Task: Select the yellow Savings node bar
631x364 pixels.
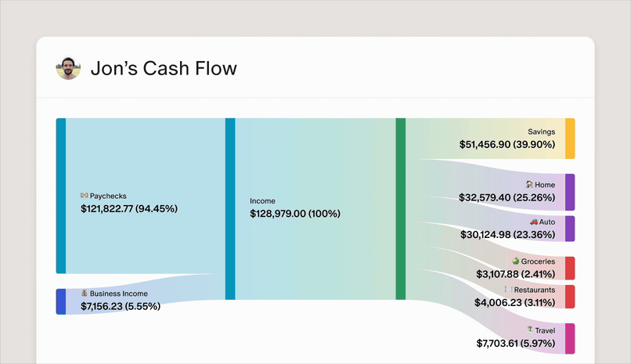Action: [x=570, y=139]
